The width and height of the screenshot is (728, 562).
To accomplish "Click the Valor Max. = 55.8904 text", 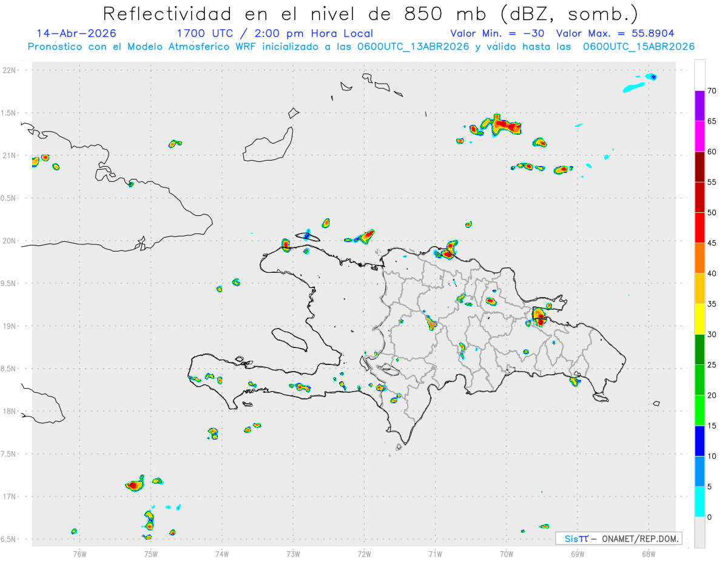I will pos(615,33).
